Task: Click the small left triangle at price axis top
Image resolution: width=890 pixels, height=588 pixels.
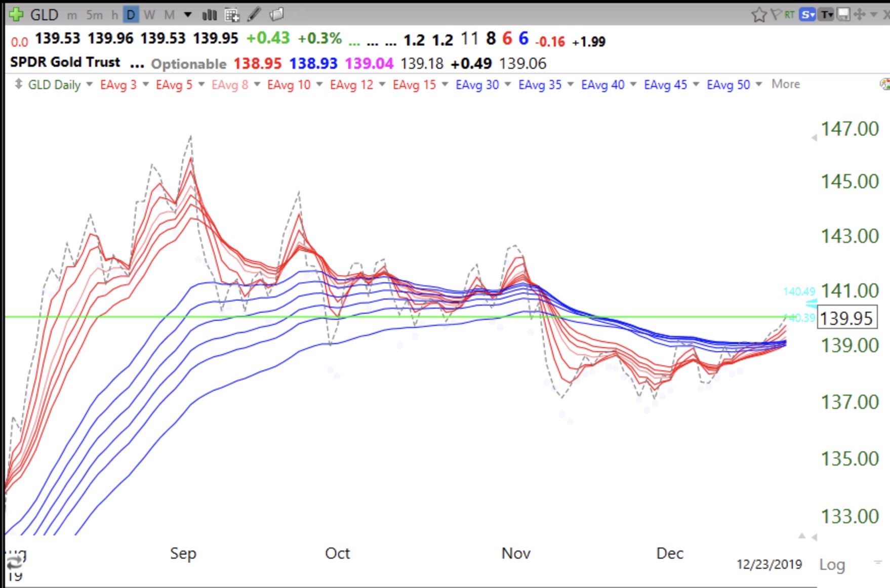Action: pos(814,138)
